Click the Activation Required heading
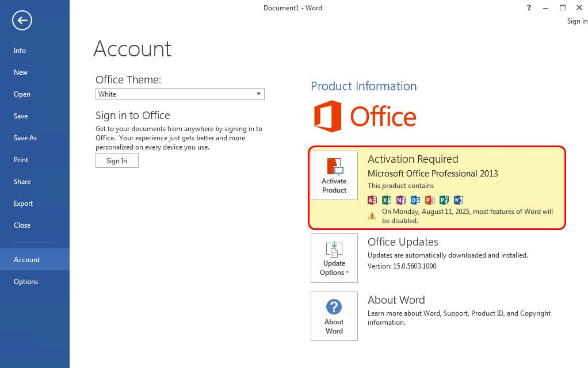 pyautogui.click(x=413, y=159)
